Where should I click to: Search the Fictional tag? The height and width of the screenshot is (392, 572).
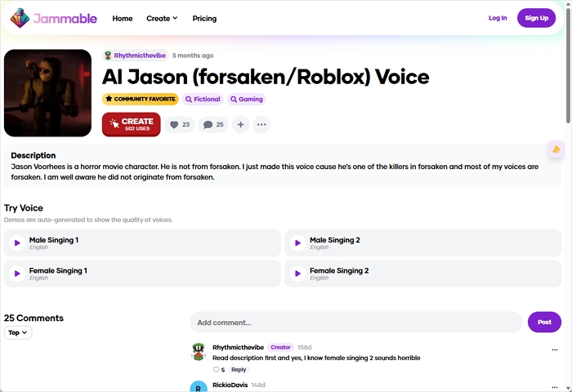coord(203,99)
